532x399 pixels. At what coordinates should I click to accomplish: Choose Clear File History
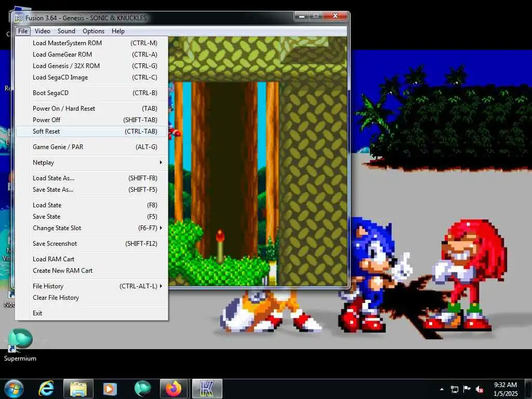click(91, 298)
